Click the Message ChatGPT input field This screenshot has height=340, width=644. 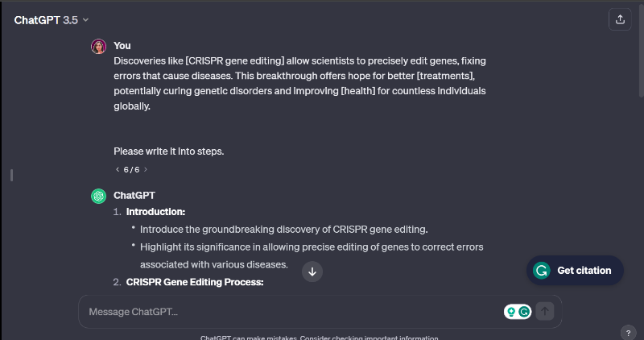290,312
